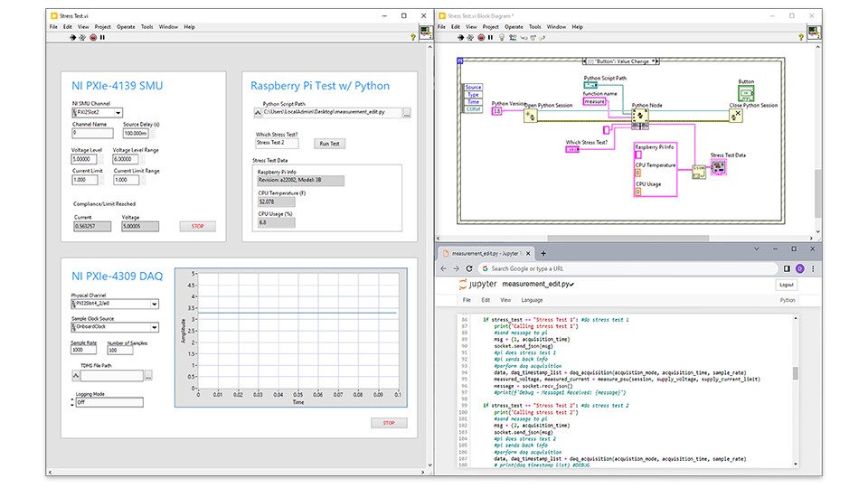Click red Abort button in Block Diagram toolbar
Image resolution: width=868 pixels, height=488 pixels.
coord(481,38)
